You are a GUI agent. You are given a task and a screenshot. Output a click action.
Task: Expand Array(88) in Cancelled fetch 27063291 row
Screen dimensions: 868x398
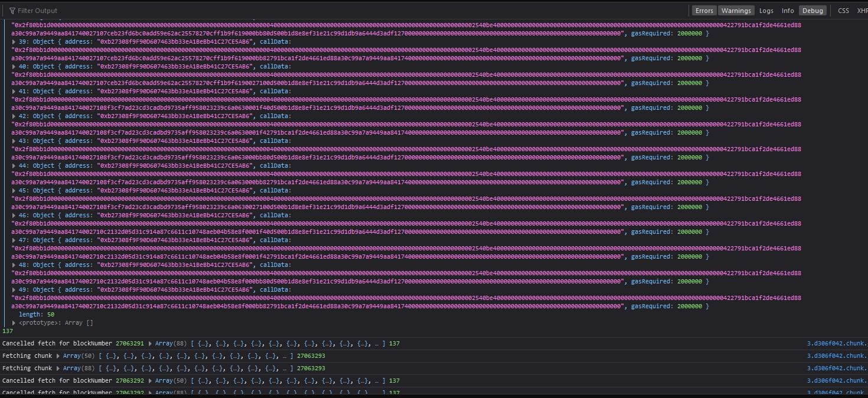point(150,344)
